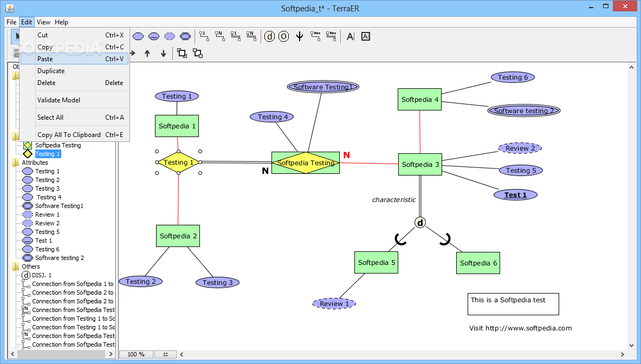
Task: Select the boxed text area tool
Action: tap(365, 36)
